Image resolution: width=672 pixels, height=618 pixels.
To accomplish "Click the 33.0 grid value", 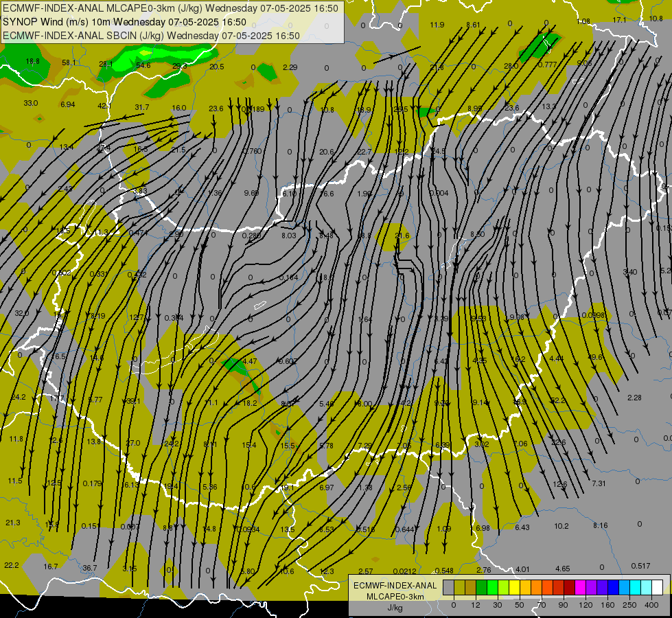I will click(30, 104).
